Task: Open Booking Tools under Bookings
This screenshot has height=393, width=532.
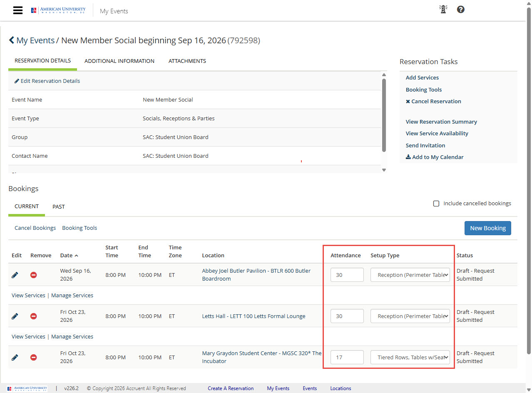Action: pos(80,228)
